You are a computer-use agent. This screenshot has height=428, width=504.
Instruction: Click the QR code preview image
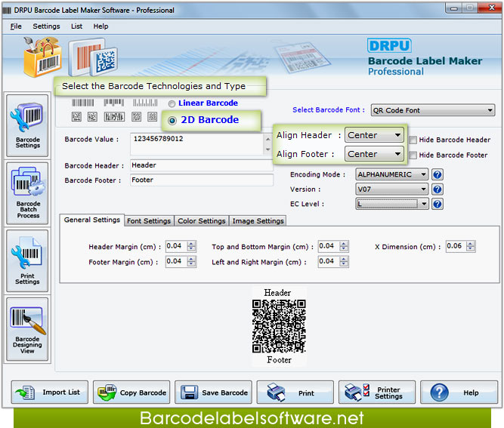pyautogui.click(x=279, y=326)
